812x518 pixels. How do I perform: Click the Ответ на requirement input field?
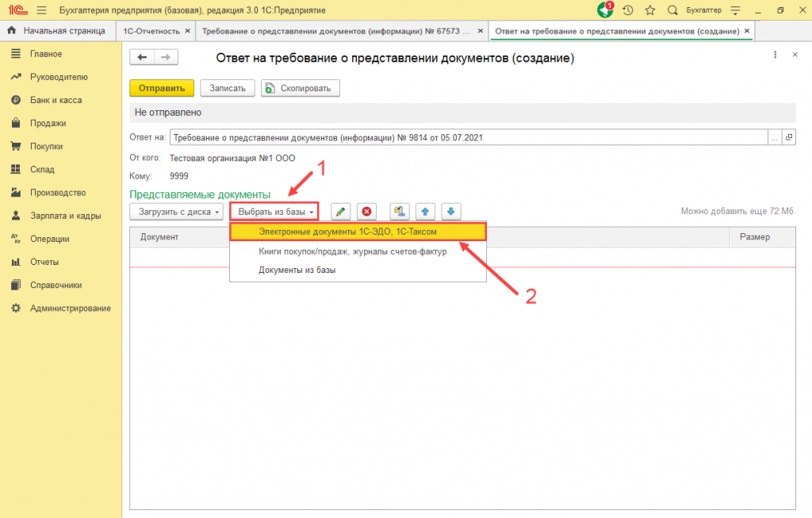click(469, 137)
